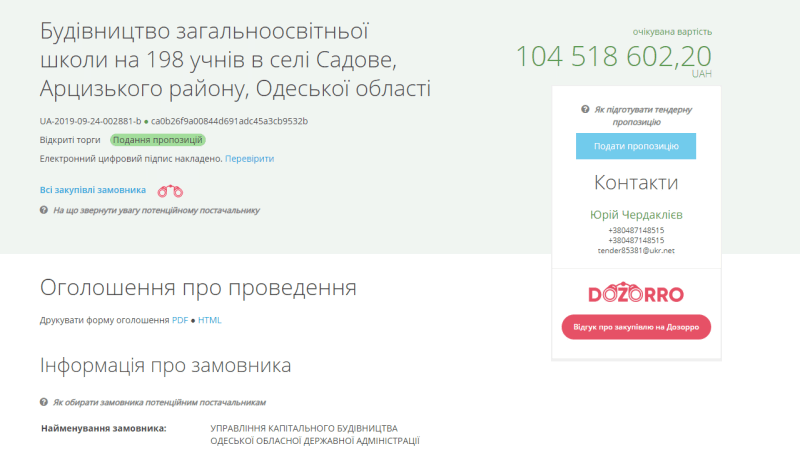Open the PDF announcement form
Screen dimensions: 800x449
(x=180, y=320)
